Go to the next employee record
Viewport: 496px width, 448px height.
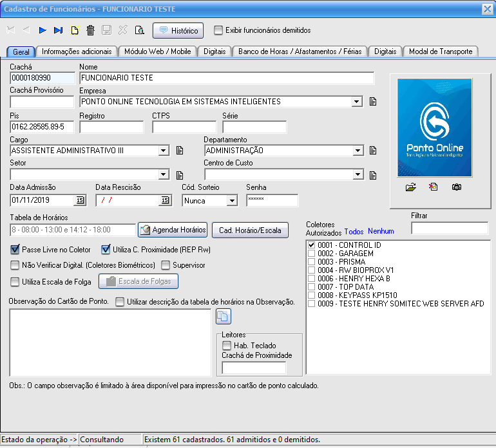pos(43,30)
